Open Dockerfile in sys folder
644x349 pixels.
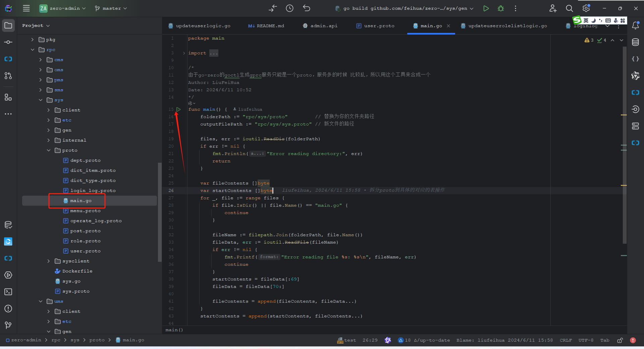point(77,271)
